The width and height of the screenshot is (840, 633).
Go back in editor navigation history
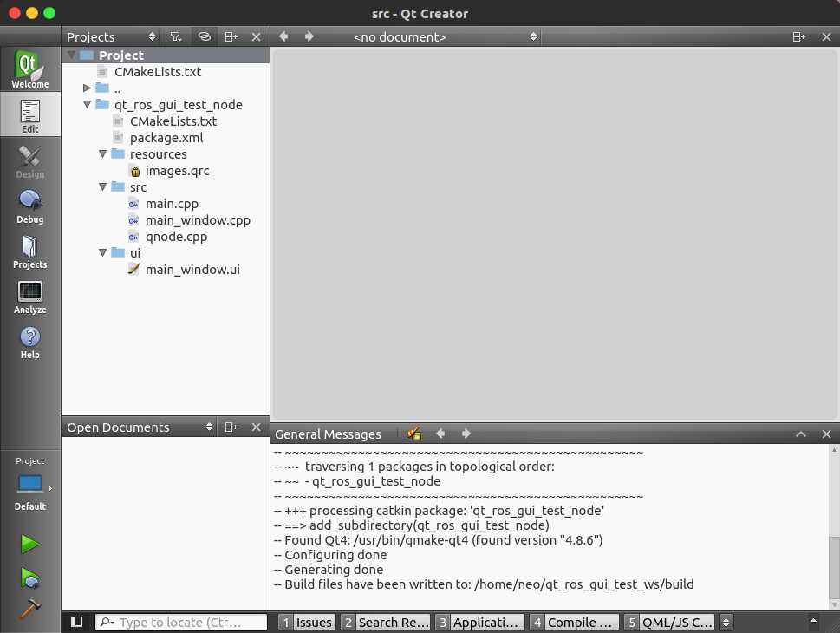pyautogui.click(x=283, y=36)
